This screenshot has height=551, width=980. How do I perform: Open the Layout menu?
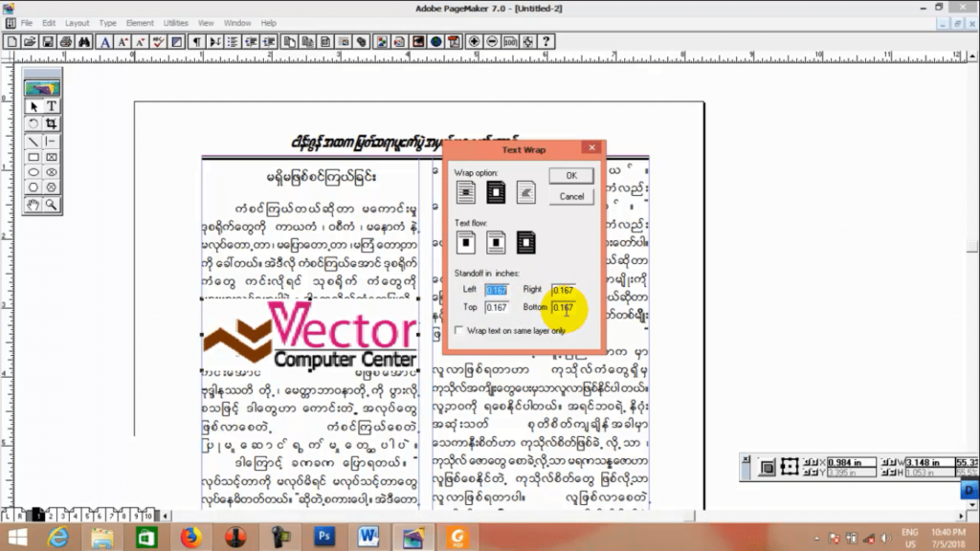pos(77,23)
